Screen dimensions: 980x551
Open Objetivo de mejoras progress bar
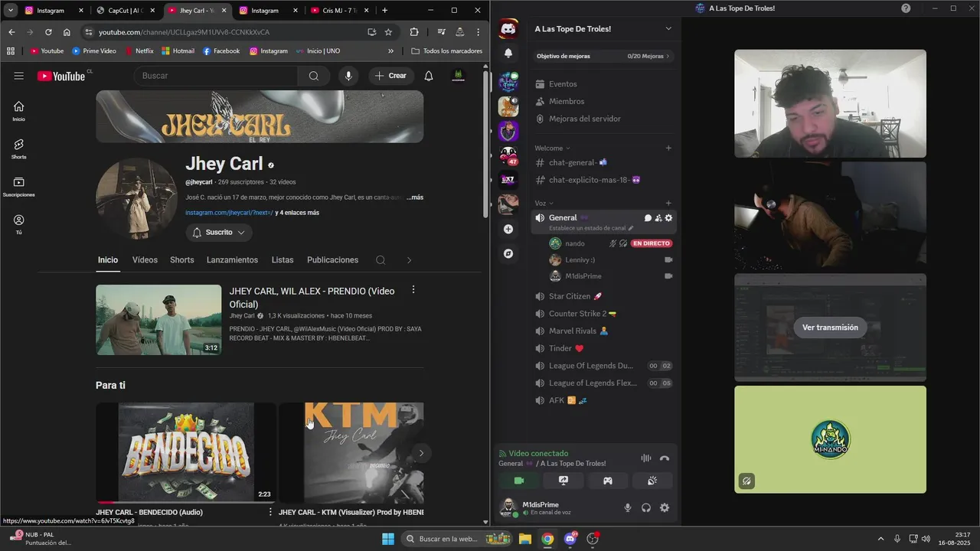[603, 56]
